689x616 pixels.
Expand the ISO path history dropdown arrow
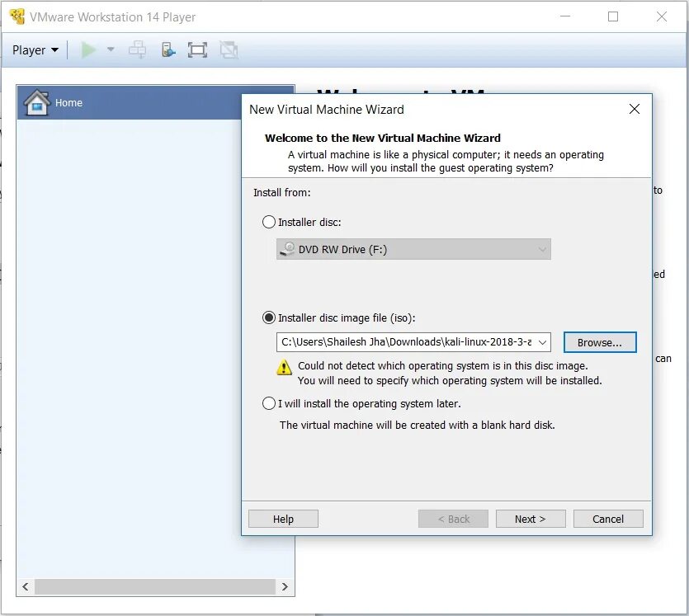543,342
